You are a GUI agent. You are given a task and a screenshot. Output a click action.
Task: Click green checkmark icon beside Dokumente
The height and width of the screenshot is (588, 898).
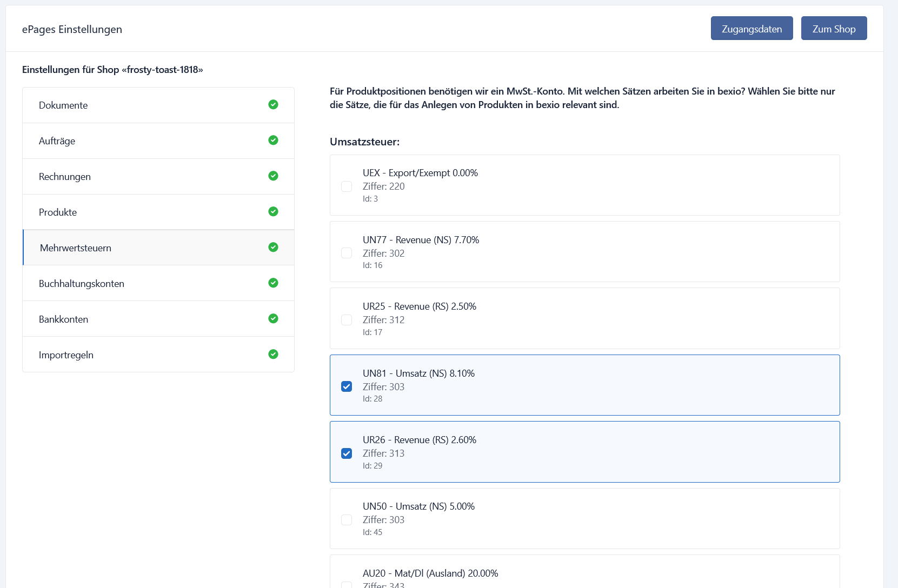[273, 104]
